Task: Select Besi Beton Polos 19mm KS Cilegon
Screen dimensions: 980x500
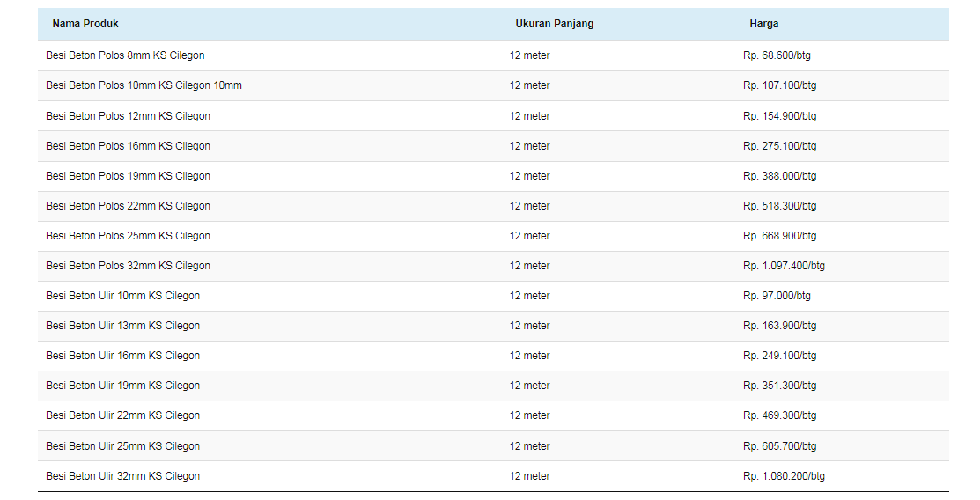Action: point(129,176)
